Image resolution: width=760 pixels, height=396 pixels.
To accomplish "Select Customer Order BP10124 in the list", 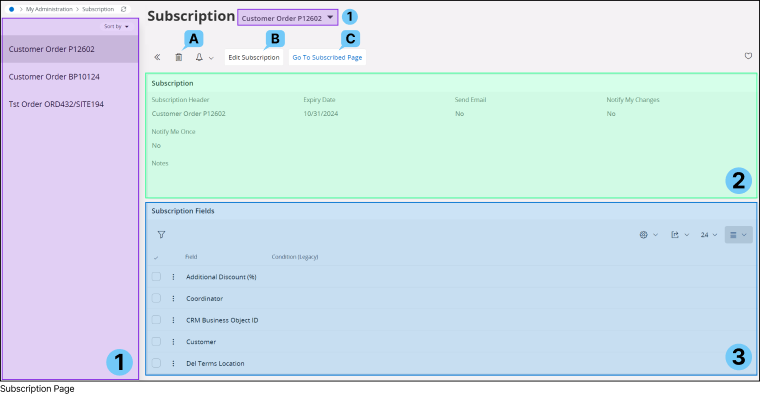I will tap(70, 77).
